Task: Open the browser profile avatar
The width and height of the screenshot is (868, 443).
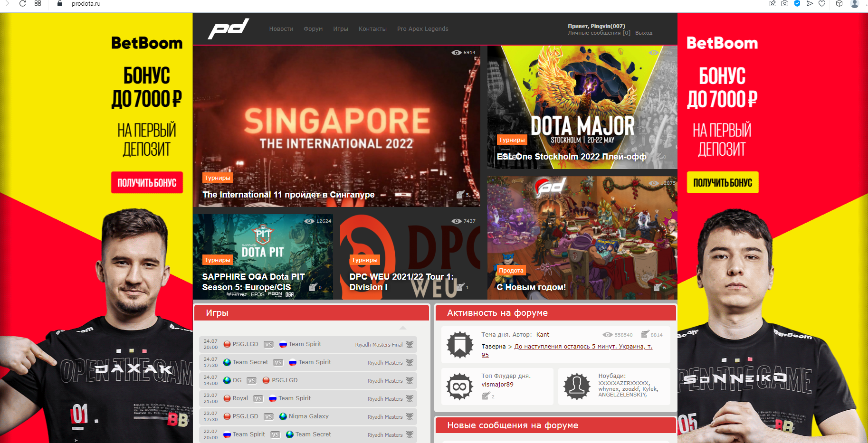Action: coord(855,4)
